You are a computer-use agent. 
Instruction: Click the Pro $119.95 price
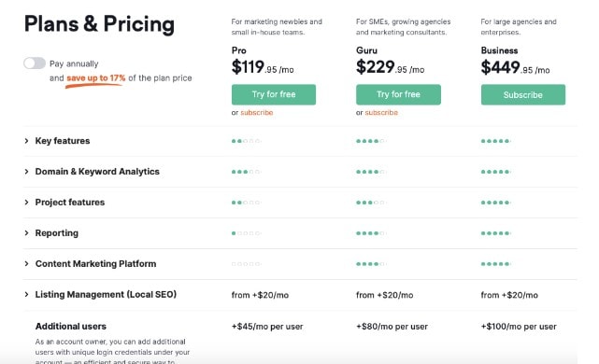(x=263, y=67)
